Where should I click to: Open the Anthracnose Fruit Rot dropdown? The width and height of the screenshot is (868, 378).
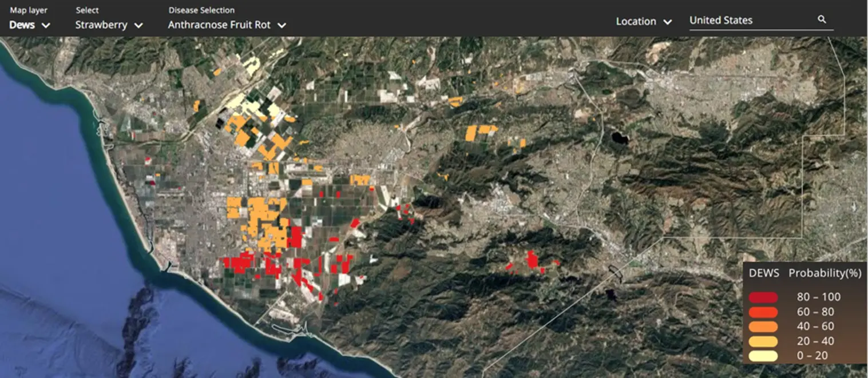(227, 25)
